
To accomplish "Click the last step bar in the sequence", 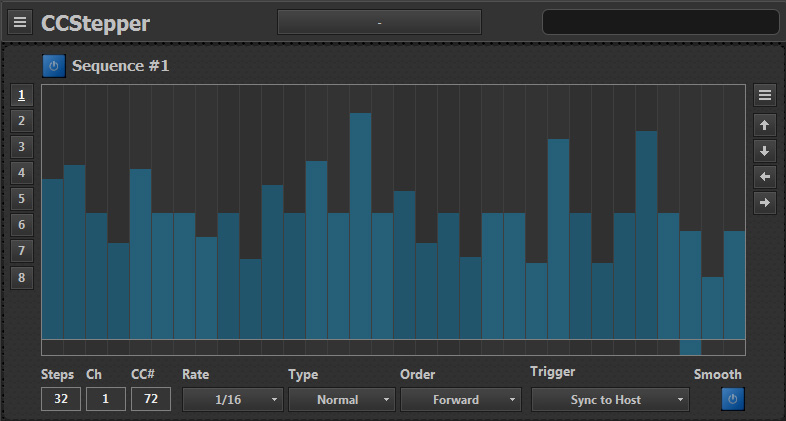I will (x=734, y=285).
